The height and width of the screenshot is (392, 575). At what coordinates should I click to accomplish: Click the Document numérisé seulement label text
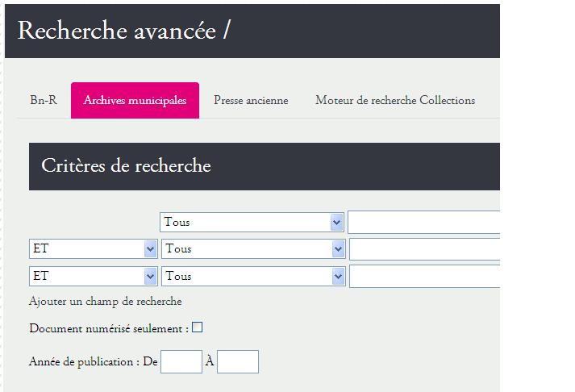point(109,328)
